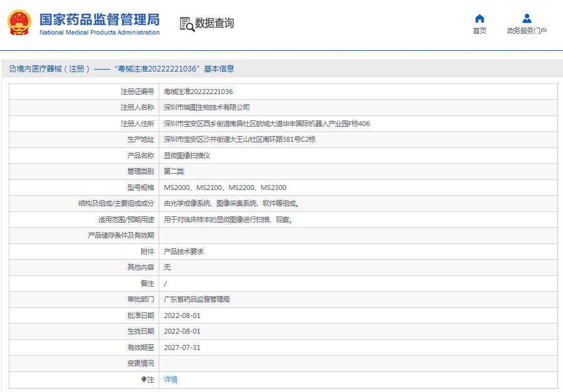Select 第二类 management class value

click(x=174, y=171)
